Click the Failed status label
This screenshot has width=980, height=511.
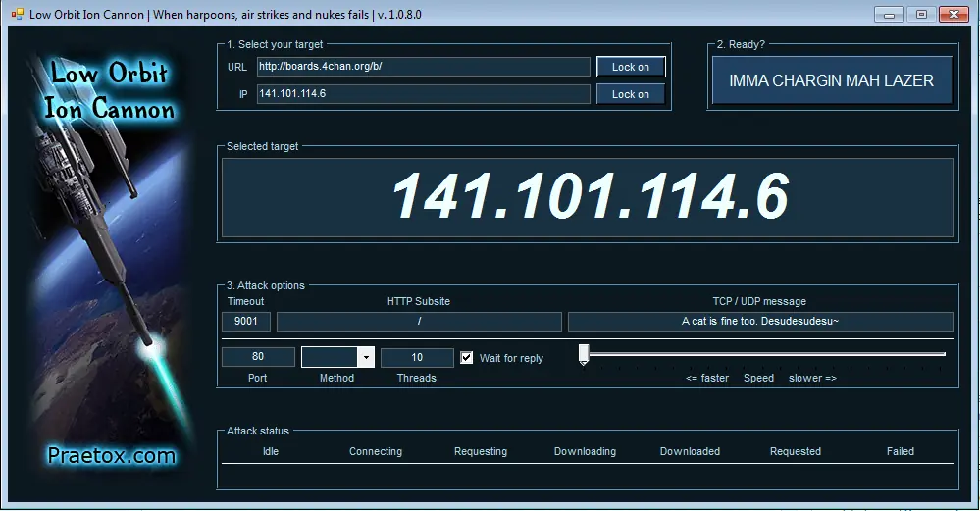click(901, 451)
